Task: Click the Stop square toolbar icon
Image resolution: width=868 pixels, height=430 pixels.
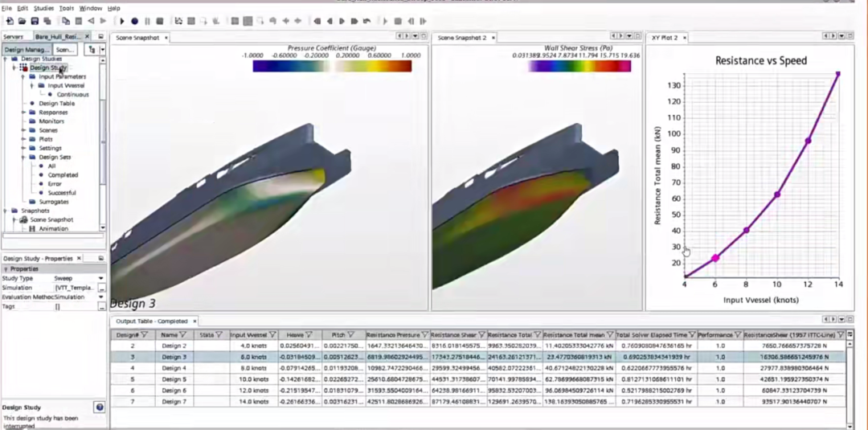Action: click(x=159, y=21)
